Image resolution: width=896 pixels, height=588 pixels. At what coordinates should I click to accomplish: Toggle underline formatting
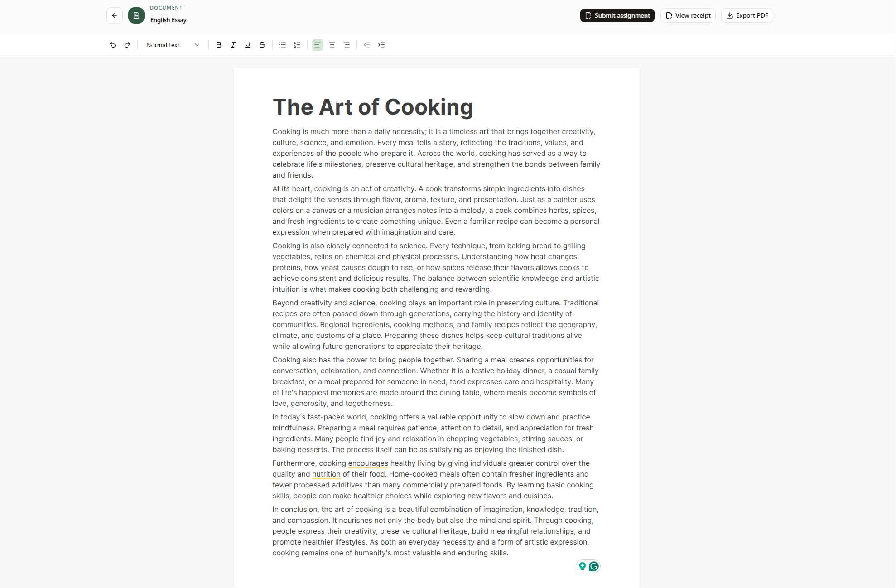248,45
